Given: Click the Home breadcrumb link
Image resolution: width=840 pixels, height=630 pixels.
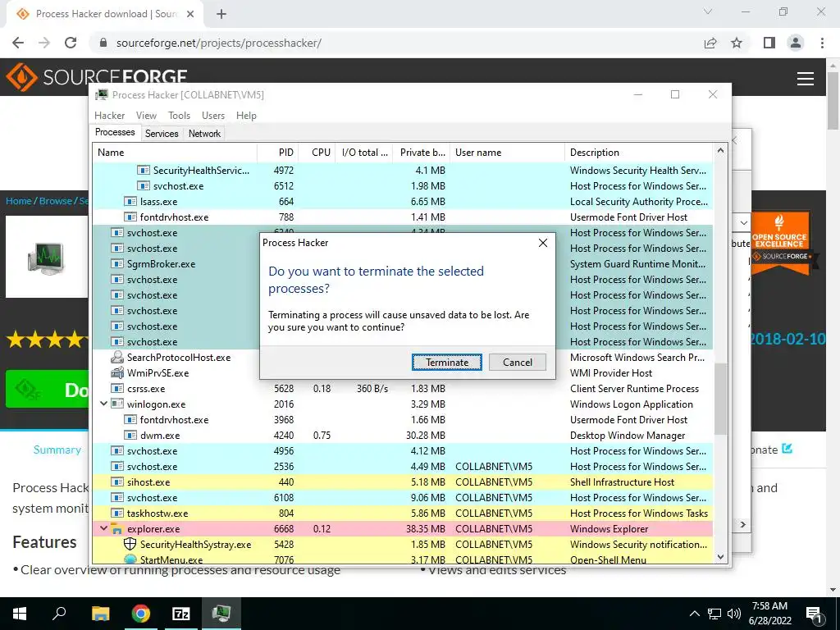Looking at the screenshot, I should [18, 201].
